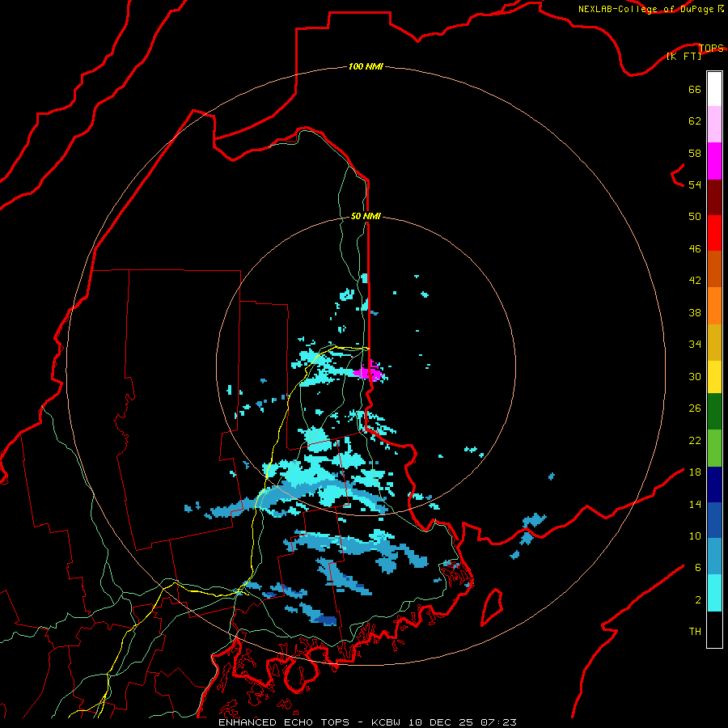Screen dimensions: 728x728
Task: Click the light pink legend swatch
Action: pos(714,125)
